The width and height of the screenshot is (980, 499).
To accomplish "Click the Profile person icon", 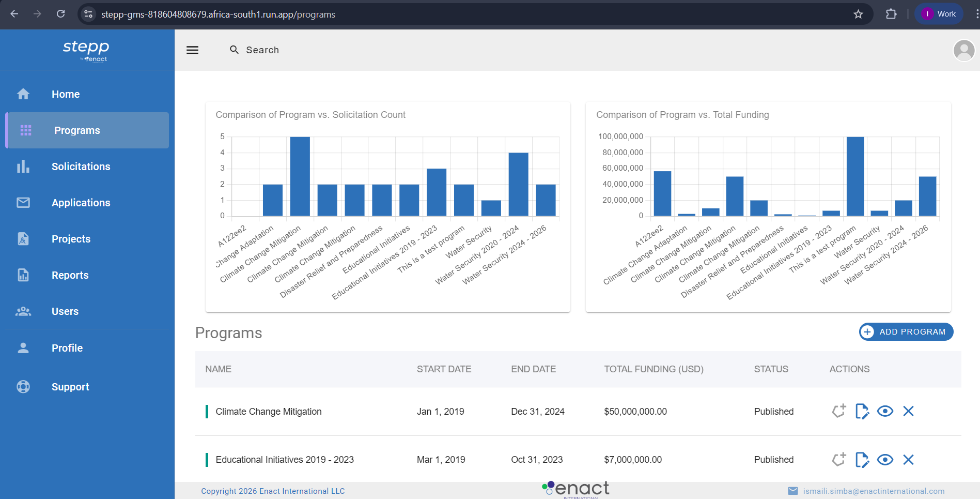I will coord(23,348).
